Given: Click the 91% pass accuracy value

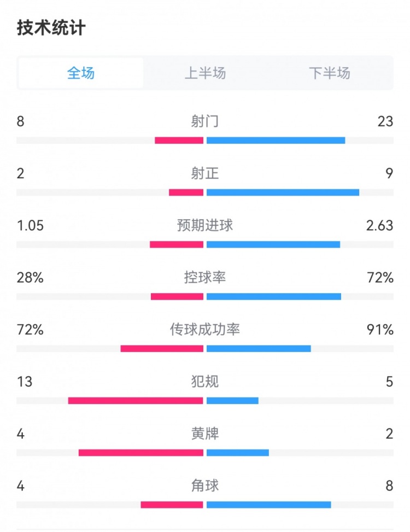Looking at the screenshot, I should pyautogui.click(x=380, y=330).
